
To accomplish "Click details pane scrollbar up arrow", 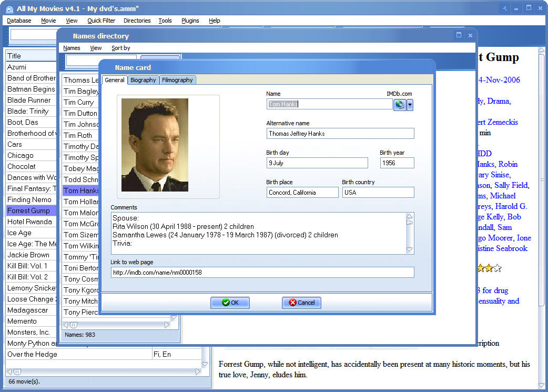I will pos(541,51).
